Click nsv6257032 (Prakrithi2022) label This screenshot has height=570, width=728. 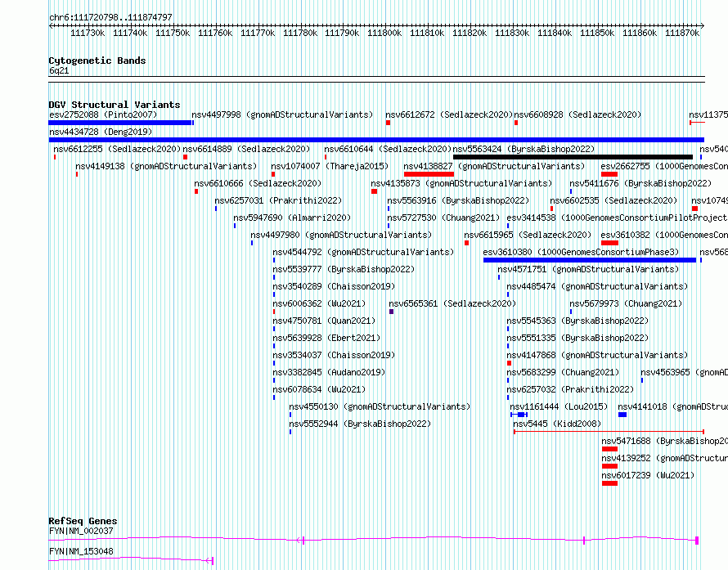point(570,389)
